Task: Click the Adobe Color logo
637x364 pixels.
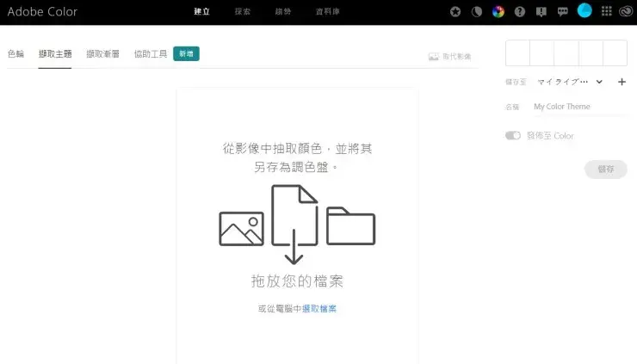Action: tap(42, 12)
